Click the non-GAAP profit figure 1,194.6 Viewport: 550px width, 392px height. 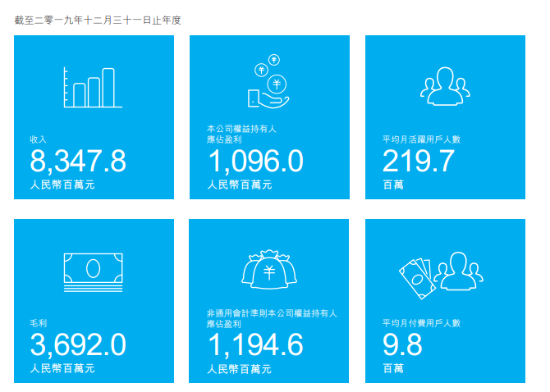pos(254,345)
